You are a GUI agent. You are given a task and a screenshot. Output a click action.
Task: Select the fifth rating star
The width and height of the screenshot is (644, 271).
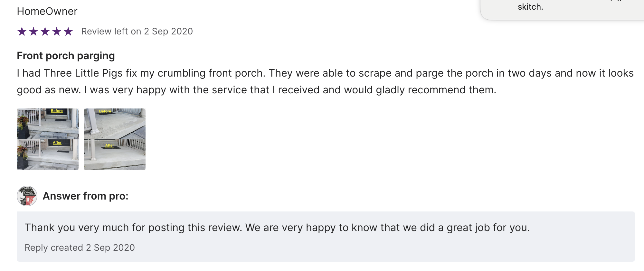pos(68,32)
